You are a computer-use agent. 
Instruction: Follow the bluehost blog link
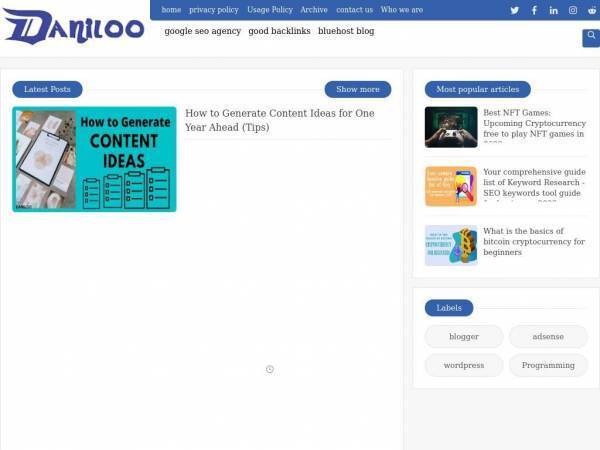point(346,31)
